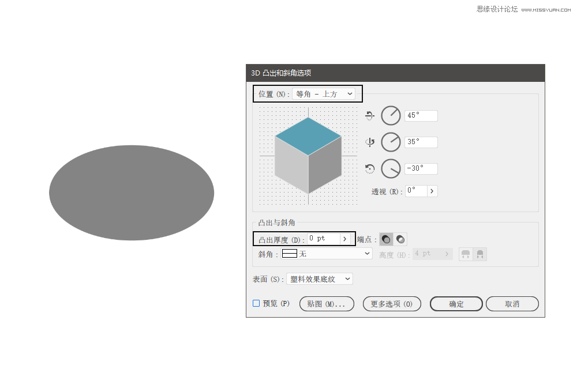
Task: Turn cap off for hollow appearance
Action: point(400,239)
